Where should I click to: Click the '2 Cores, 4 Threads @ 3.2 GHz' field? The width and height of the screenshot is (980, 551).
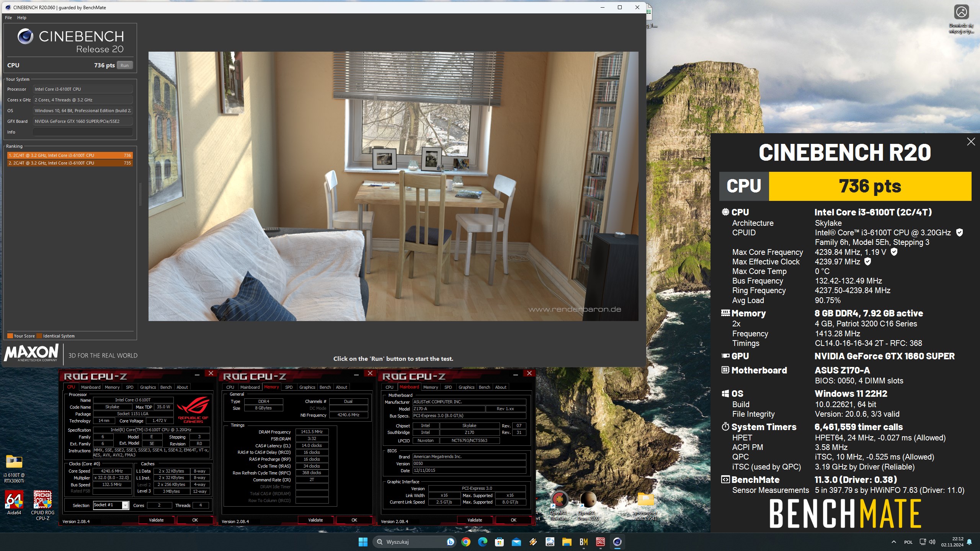point(83,100)
